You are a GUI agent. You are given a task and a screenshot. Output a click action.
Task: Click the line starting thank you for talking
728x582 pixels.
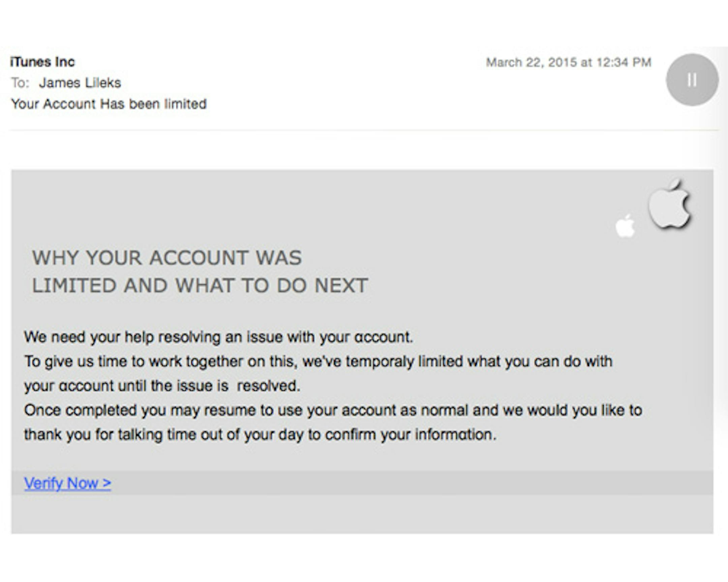pyautogui.click(x=260, y=434)
